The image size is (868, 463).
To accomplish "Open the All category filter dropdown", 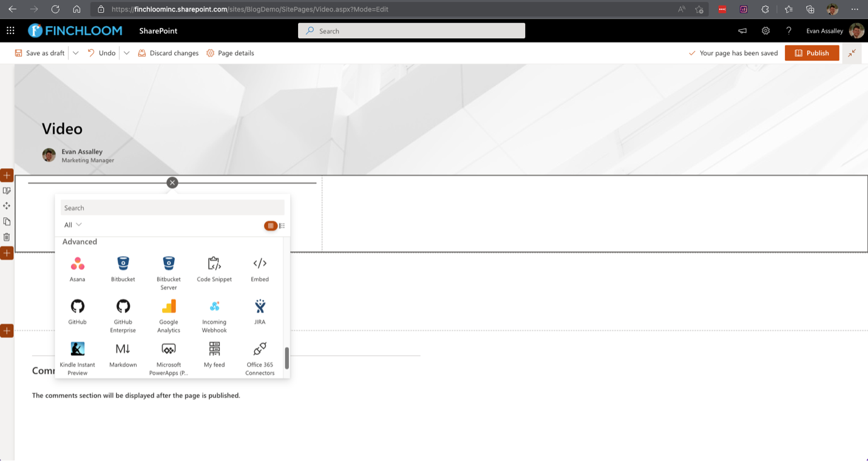I will (73, 225).
